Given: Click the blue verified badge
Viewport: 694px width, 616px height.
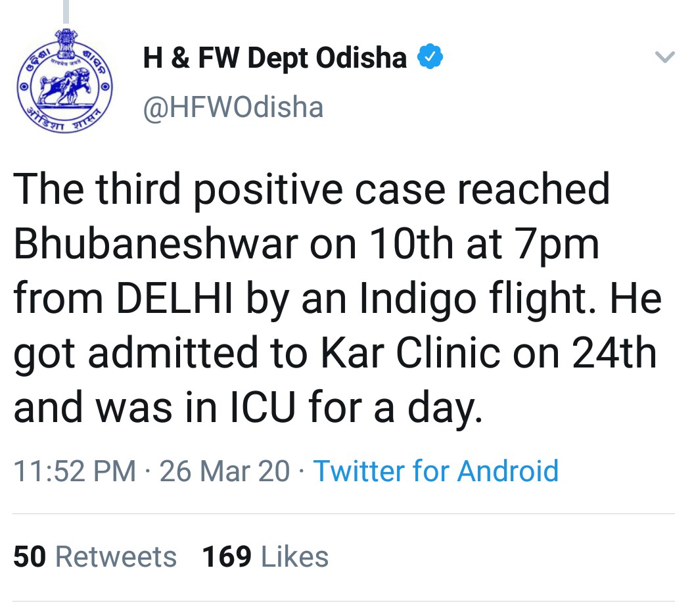Looking at the screenshot, I should click(430, 57).
